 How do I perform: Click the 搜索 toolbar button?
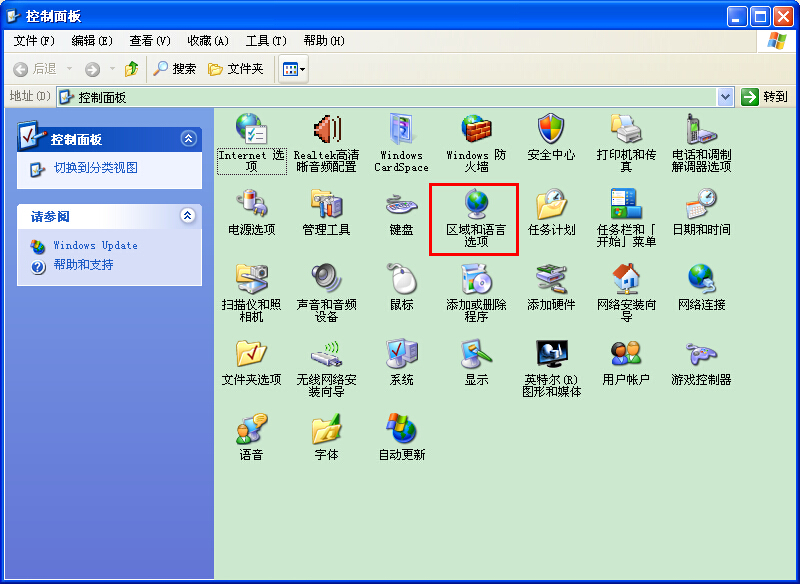pos(174,69)
